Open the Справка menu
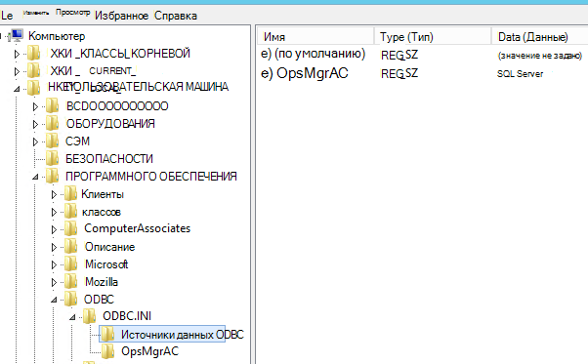588x364 pixels. 176,16
